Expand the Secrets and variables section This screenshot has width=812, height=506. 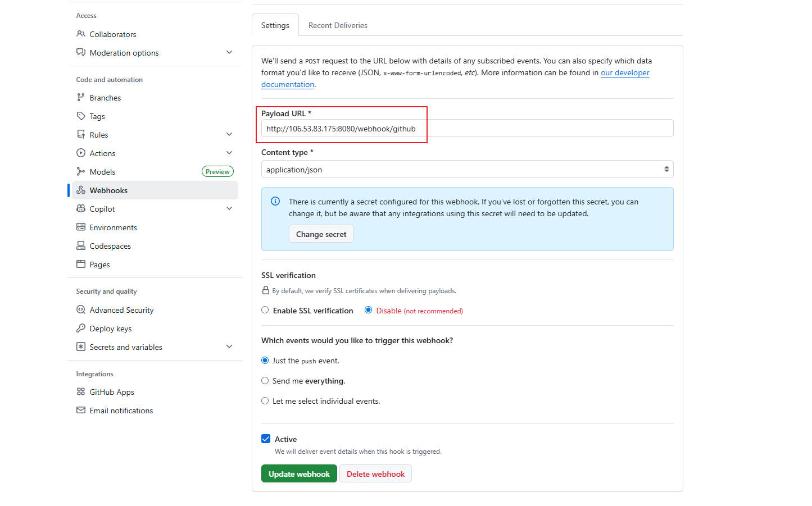click(x=229, y=347)
